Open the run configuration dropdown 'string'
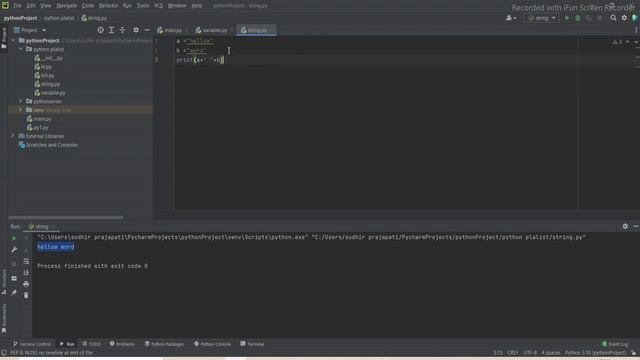This screenshot has width=640, height=360. click(542, 18)
